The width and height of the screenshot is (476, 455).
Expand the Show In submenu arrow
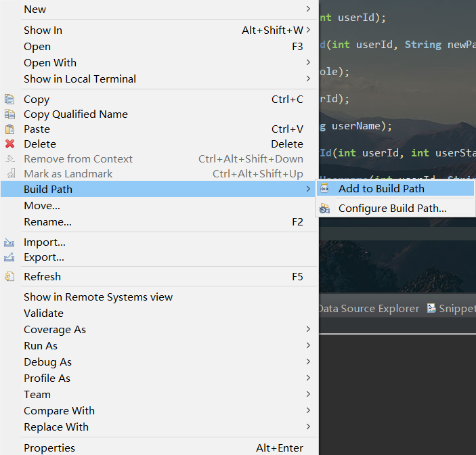pyautogui.click(x=308, y=30)
